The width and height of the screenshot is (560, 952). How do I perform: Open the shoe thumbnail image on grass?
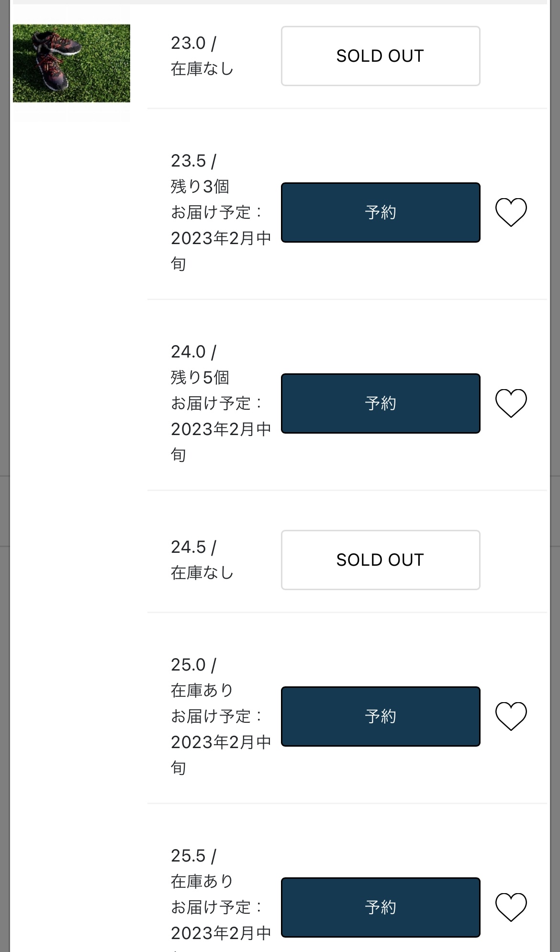click(71, 63)
